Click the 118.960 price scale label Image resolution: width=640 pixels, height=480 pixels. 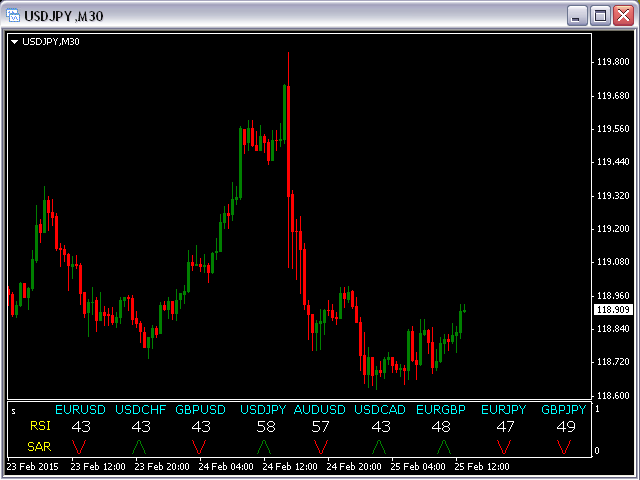(x=613, y=296)
